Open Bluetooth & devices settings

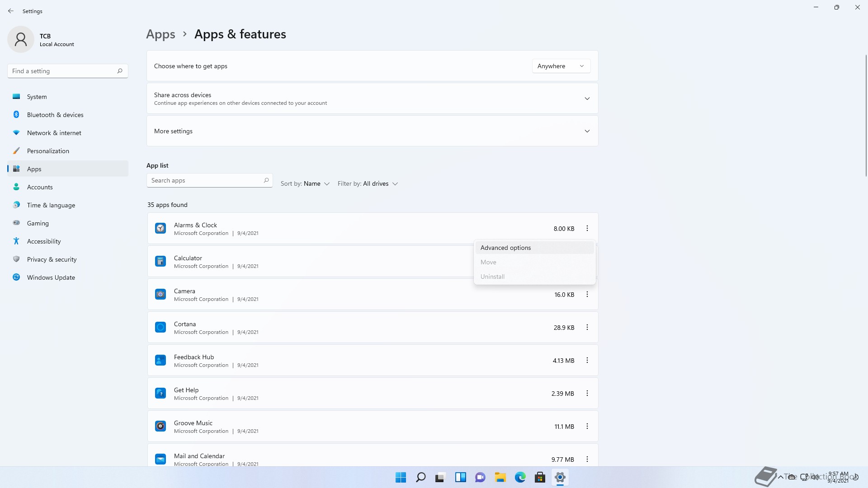tap(68, 115)
